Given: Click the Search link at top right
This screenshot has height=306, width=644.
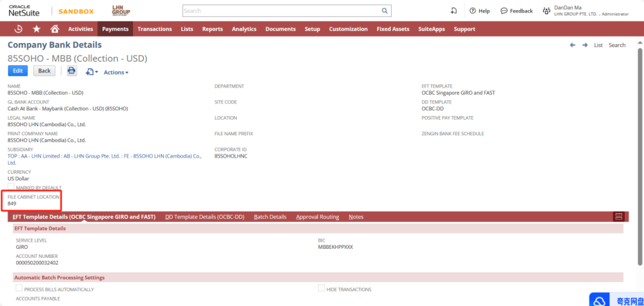Looking at the screenshot, I should (617, 45).
